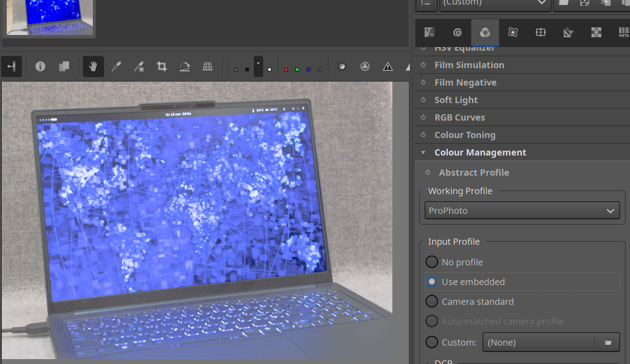Click the clipped highlight warning triangle
Image resolution: width=630 pixels, height=364 pixels.
(388, 67)
